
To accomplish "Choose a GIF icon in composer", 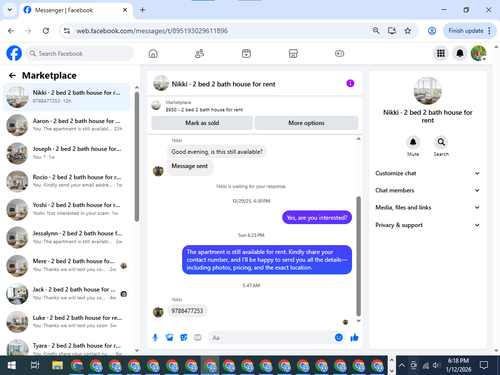I will (198, 338).
